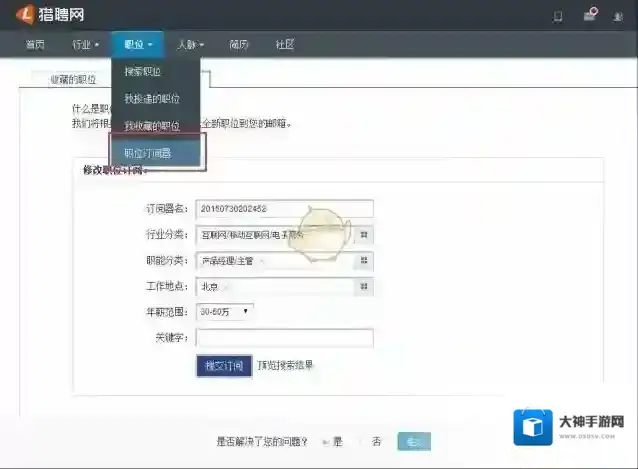This screenshot has height=469, width=638.
Task: Click the 行业分类 selection field
Action: click(275, 235)
